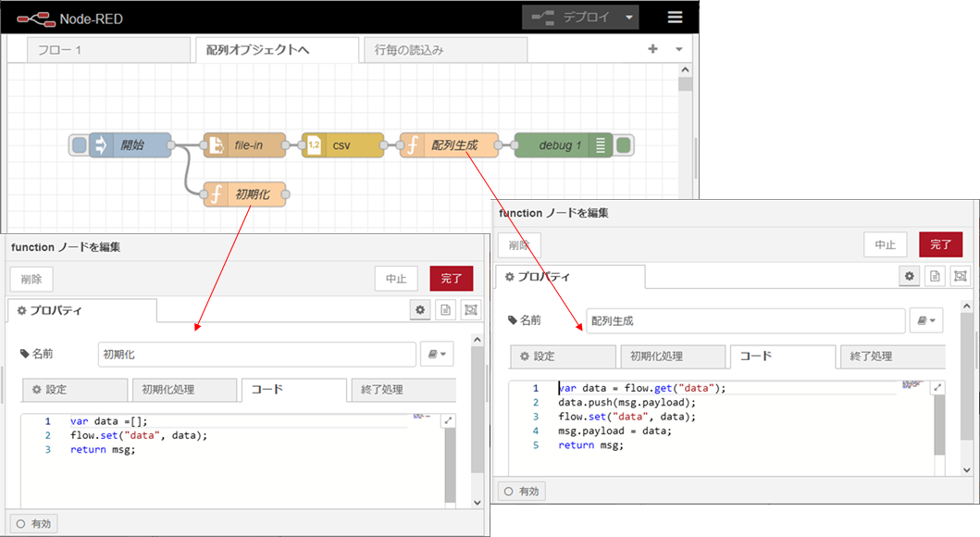The width and height of the screenshot is (980, 537).
Task: Show the flow tab list dropdown
Action: coord(678,49)
